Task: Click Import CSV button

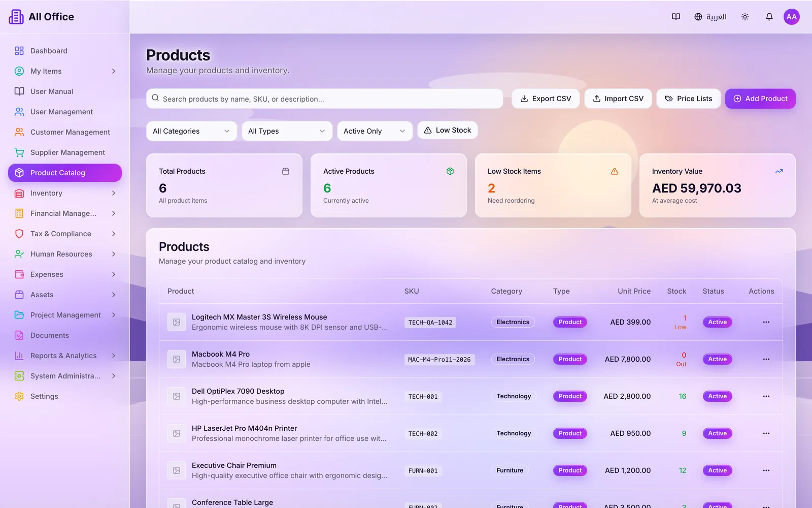Action: coord(618,99)
